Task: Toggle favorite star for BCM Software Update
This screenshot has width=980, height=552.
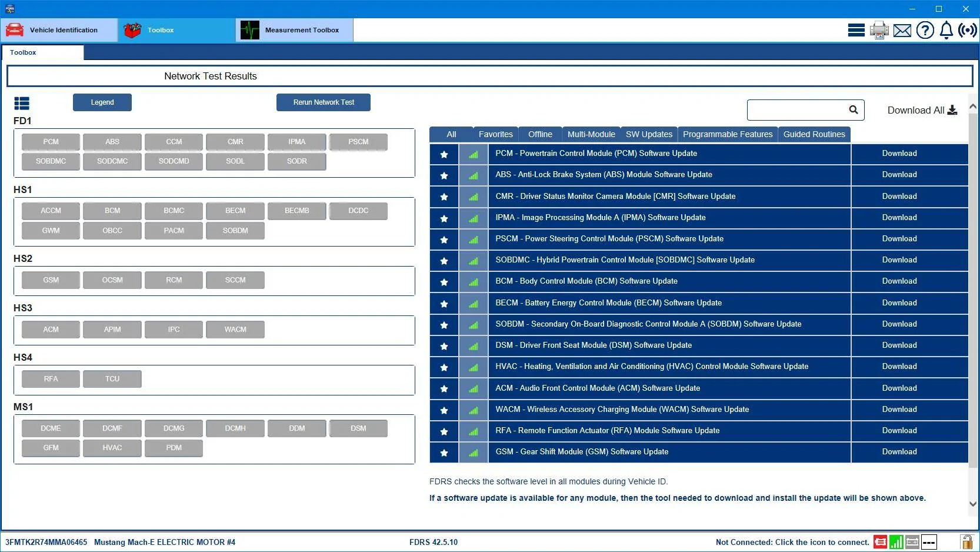Action: [444, 282]
